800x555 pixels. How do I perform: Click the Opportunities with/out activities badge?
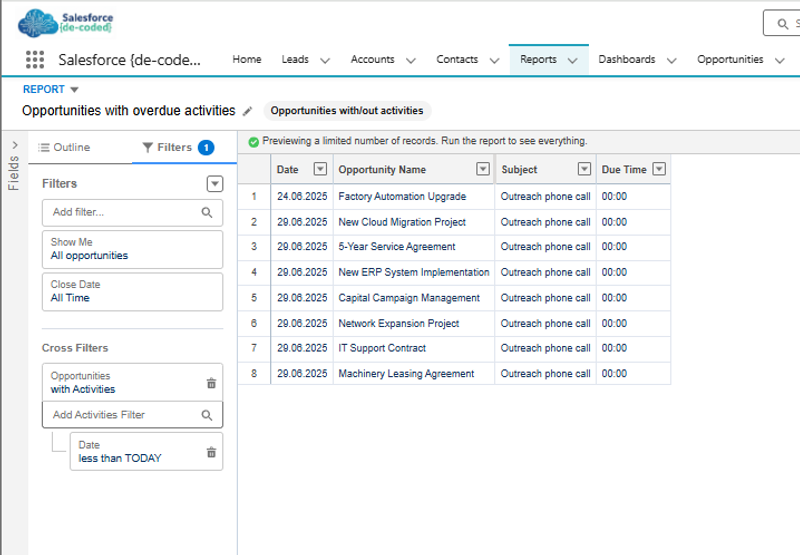[x=347, y=111]
